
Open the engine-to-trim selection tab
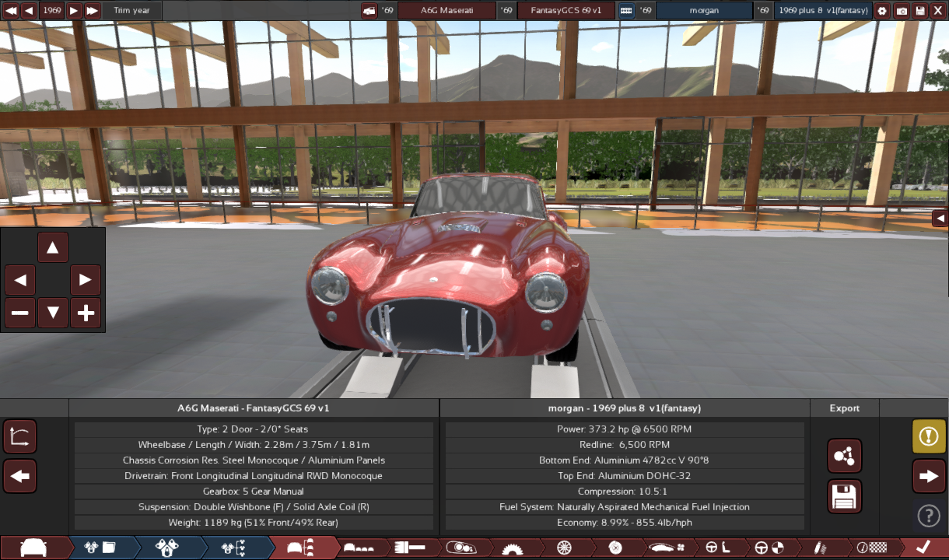click(x=233, y=548)
